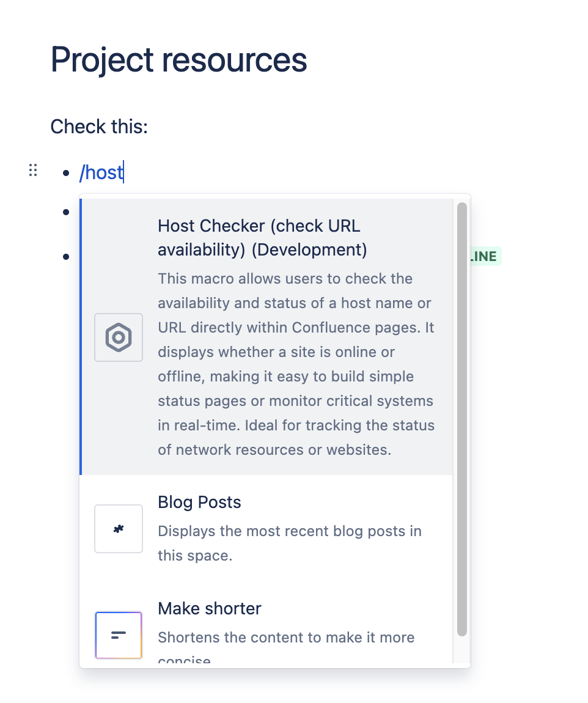Click the Host Checker hexagon icon
588x703 pixels.
119,337
